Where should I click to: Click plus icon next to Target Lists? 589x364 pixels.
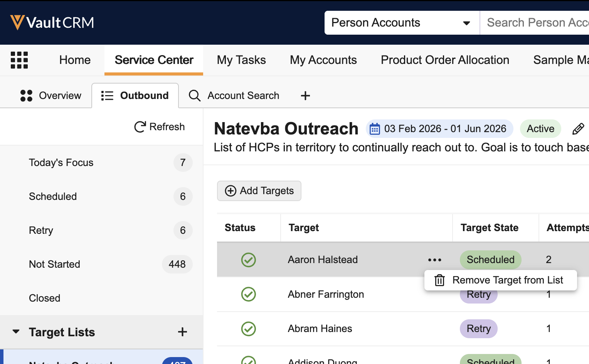182,332
